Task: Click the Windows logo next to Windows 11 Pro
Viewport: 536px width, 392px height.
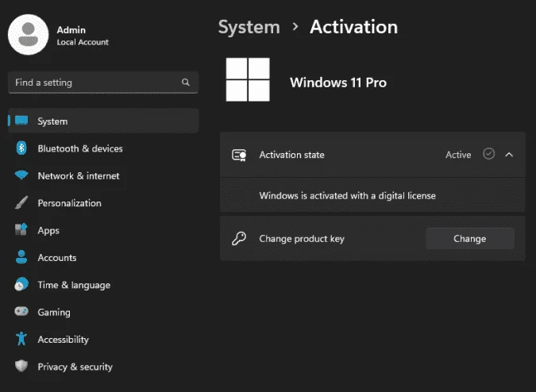Action: (x=248, y=79)
